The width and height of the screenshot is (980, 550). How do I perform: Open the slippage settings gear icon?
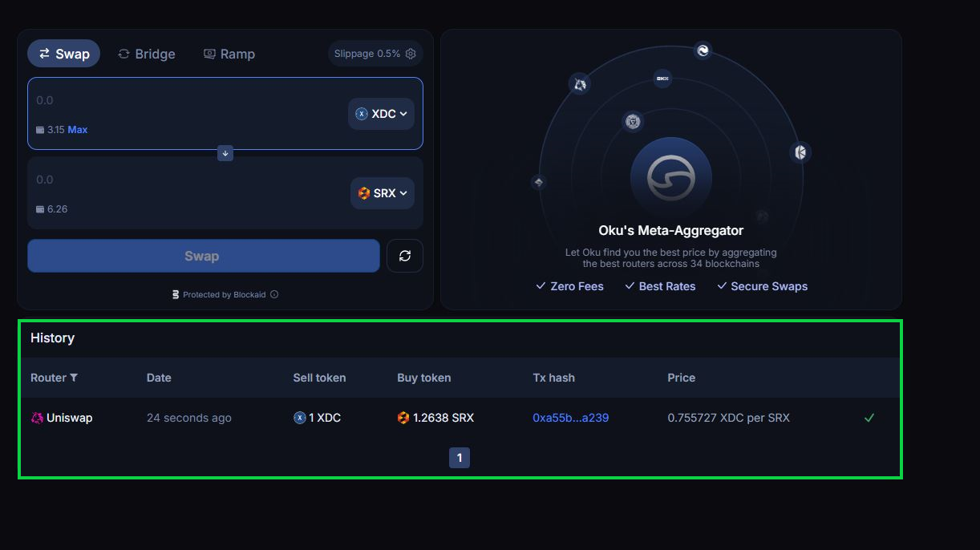(411, 53)
